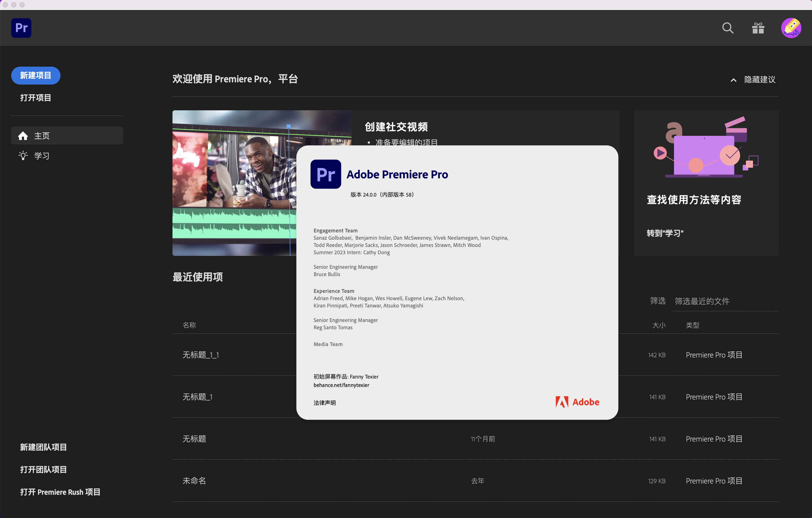Click the Adobe logo in the About dialog
Screen dimensions: 812x518
click(x=577, y=402)
